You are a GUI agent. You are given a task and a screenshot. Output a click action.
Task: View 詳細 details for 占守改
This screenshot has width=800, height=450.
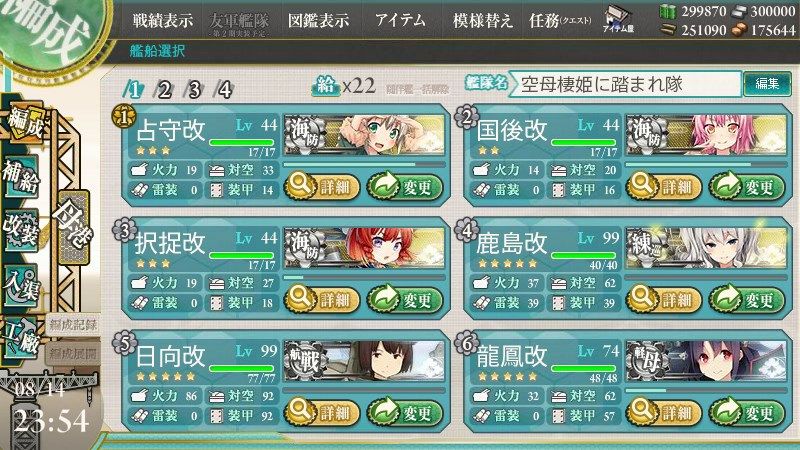[322, 186]
